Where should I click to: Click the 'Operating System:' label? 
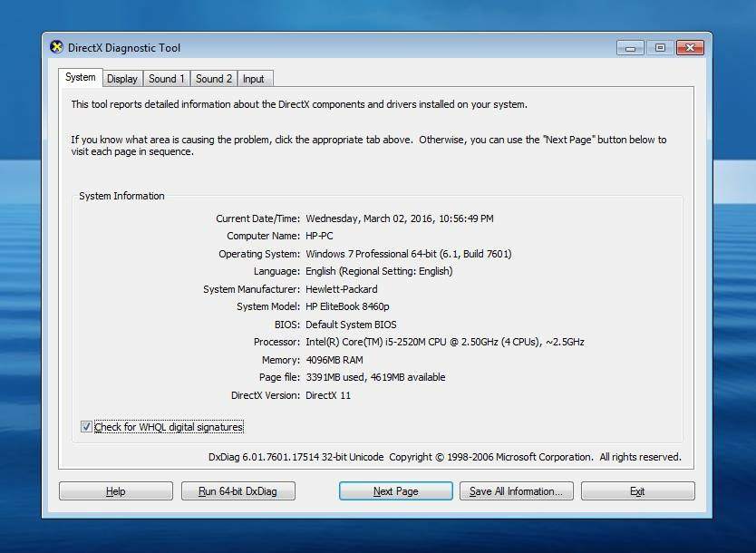[x=259, y=254]
